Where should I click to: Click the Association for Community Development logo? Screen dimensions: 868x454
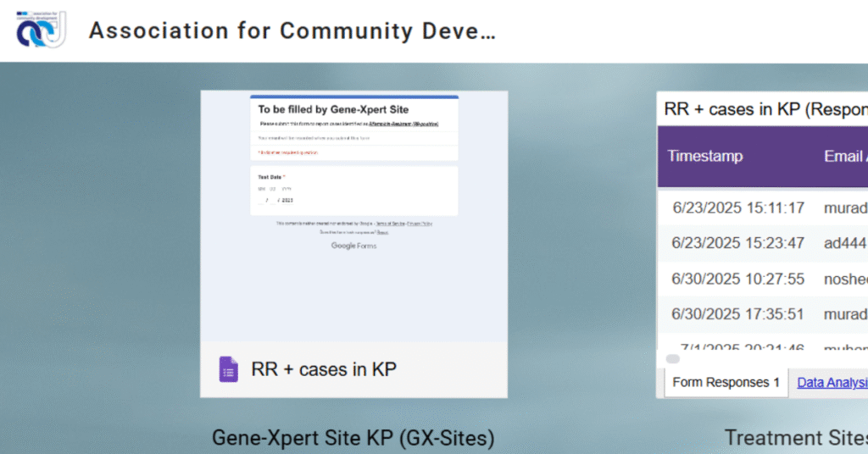[42, 30]
